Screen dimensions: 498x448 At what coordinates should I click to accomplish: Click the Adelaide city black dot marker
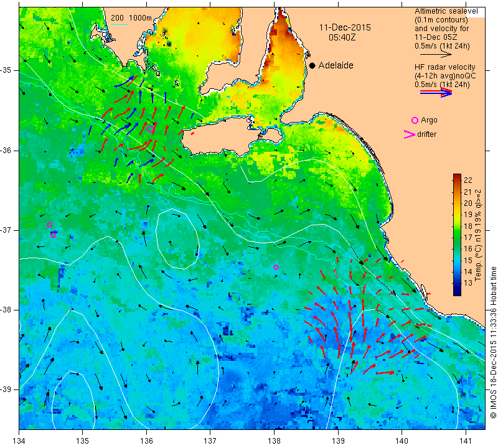coord(312,65)
